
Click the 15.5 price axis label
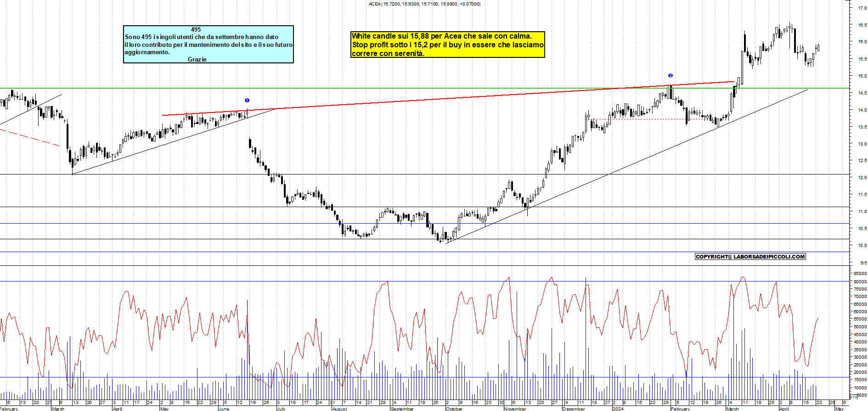862,59
